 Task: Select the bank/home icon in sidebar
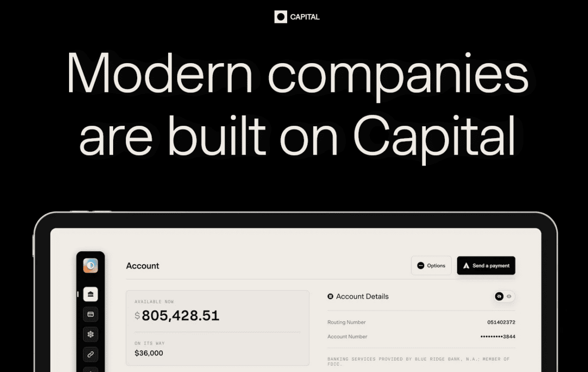(x=90, y=294)
